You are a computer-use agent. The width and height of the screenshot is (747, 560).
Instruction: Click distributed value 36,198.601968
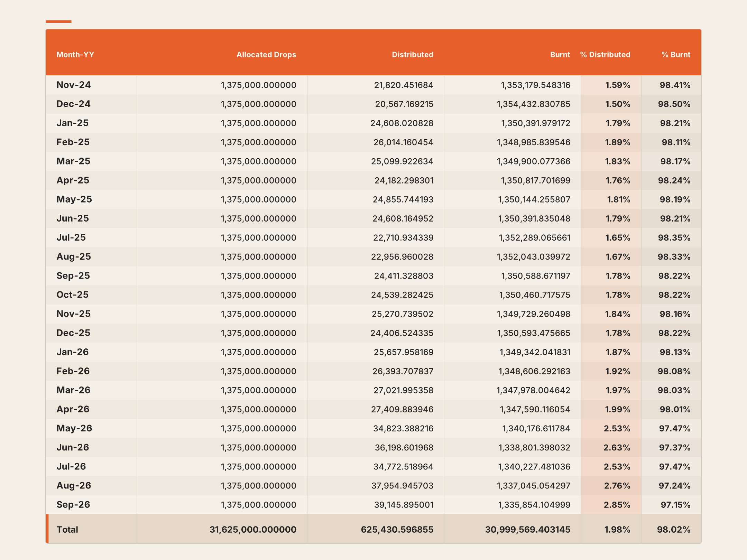(404, 447)
